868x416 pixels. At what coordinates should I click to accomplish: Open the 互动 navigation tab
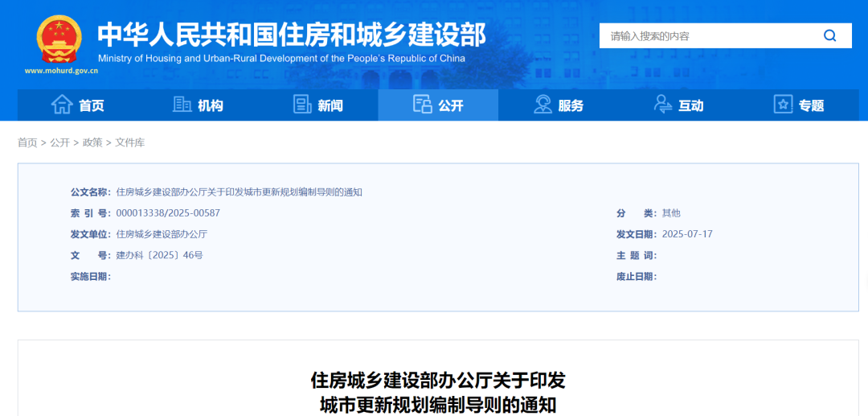(678, 105)
